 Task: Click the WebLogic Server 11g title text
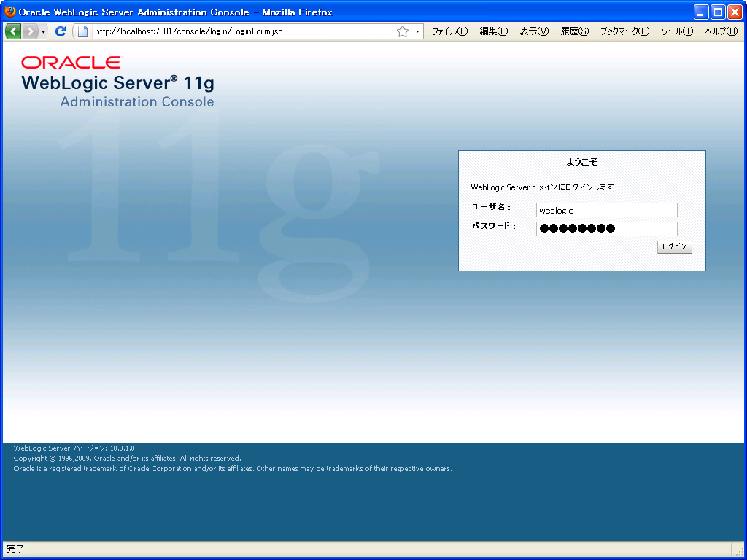pyautogui.click(x=117, y=83)
